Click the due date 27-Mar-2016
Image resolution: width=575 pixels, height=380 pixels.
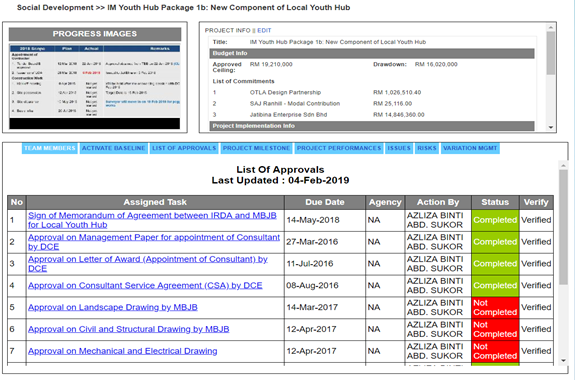click(x=312, y=242)
